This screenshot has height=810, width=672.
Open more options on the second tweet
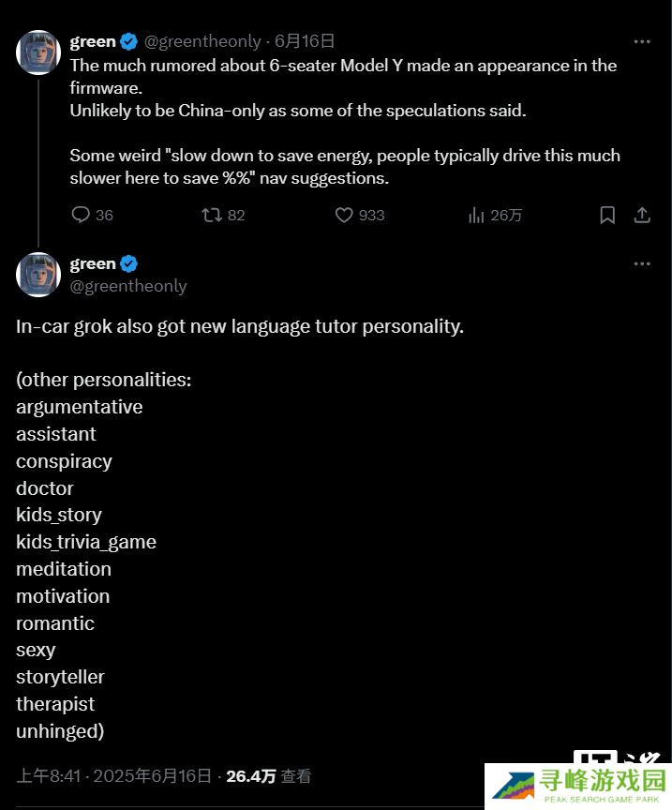[x=642, y=263]
